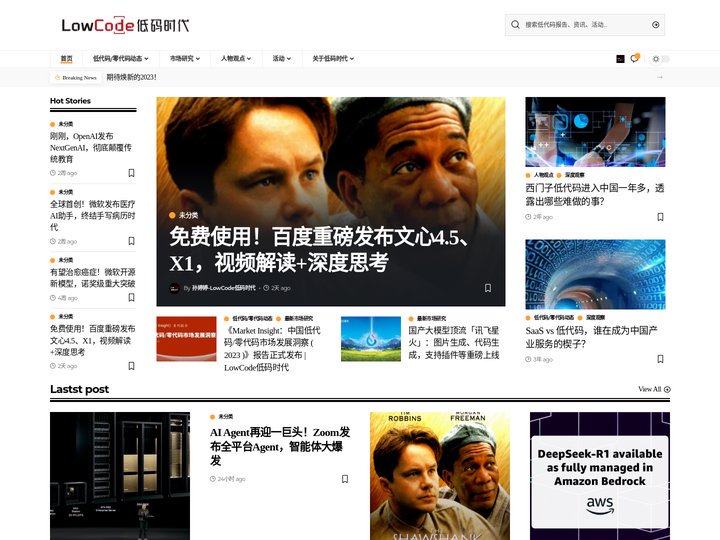
Task: Click 深度观察 tag above 西门子 article
Action: pos(574,175)
